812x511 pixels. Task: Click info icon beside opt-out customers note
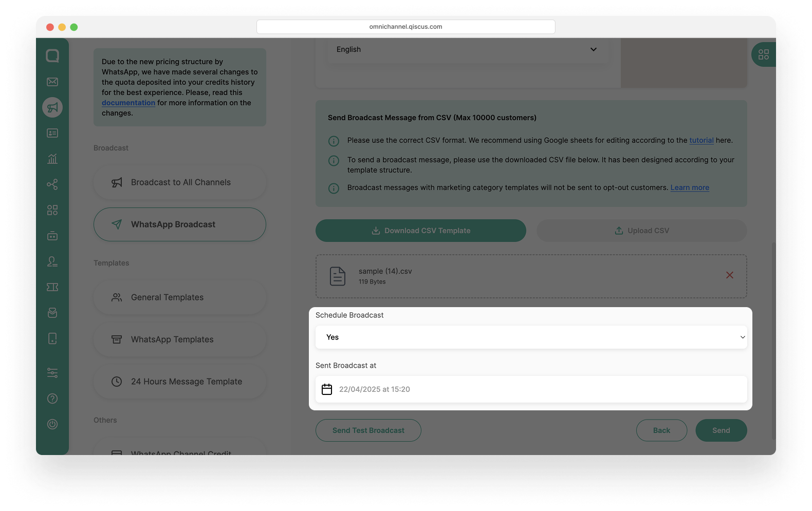coord(334,188)
